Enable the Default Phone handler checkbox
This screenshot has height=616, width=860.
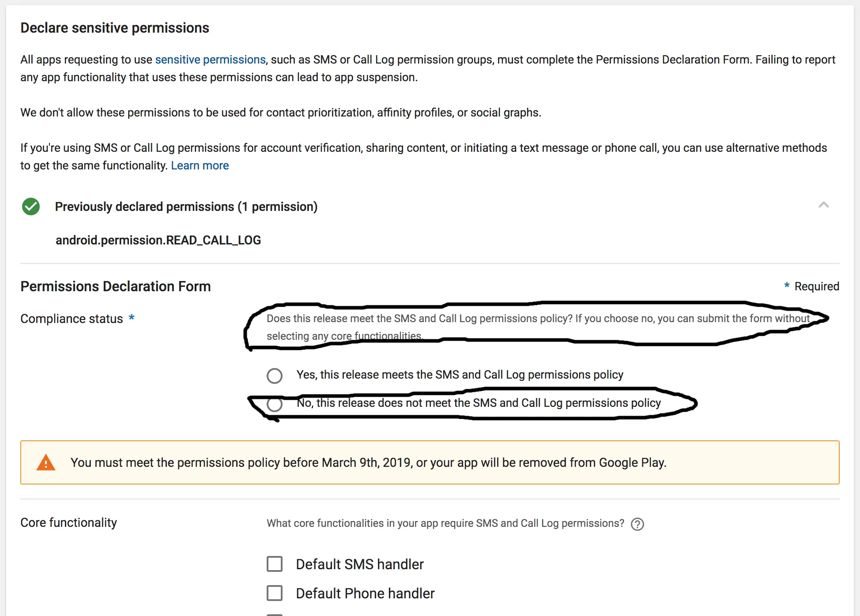275,593
